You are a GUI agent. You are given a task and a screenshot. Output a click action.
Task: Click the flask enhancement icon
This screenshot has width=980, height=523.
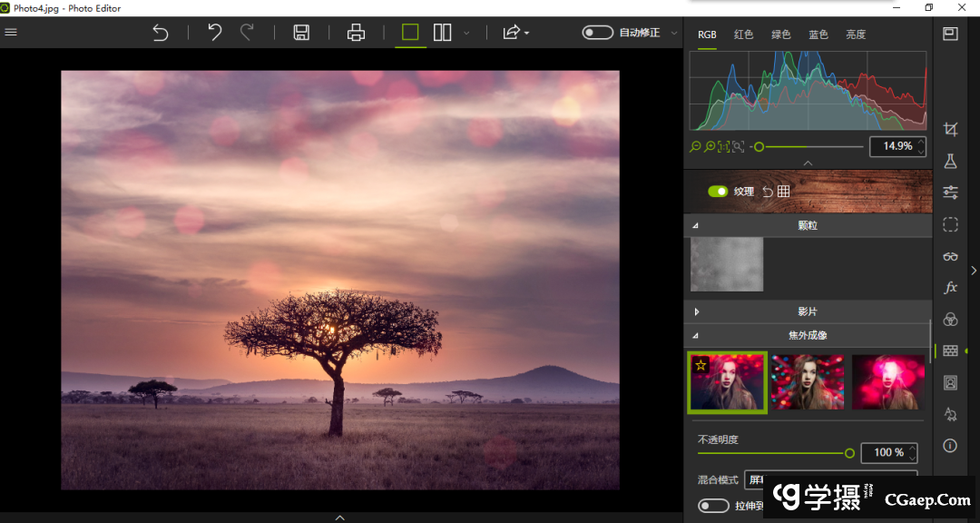(950, 161)
